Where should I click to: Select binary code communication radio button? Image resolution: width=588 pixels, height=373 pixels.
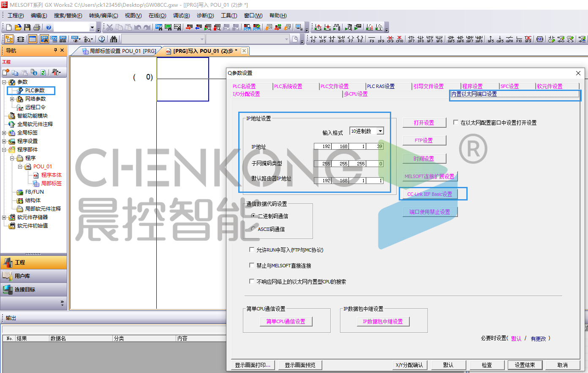tap(253, 216)
